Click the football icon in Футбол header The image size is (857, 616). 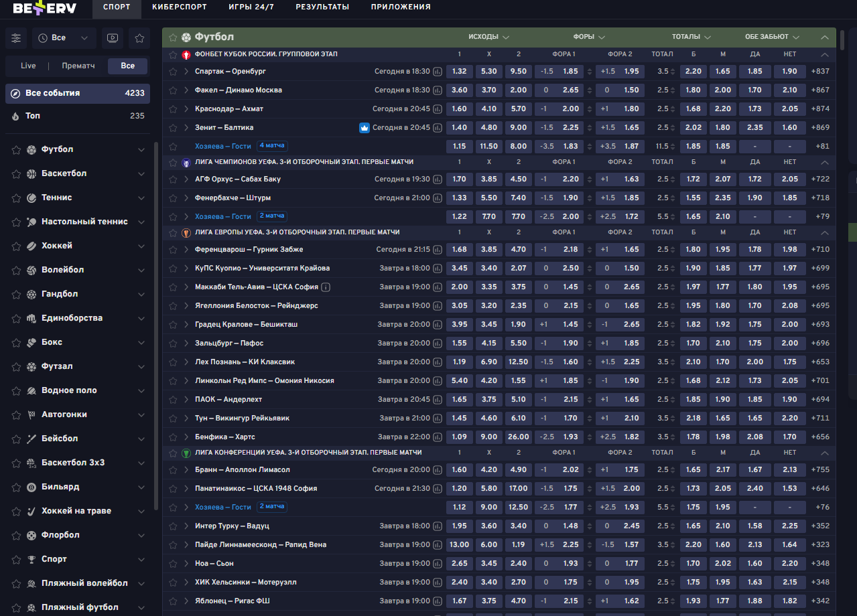(186, 37)
